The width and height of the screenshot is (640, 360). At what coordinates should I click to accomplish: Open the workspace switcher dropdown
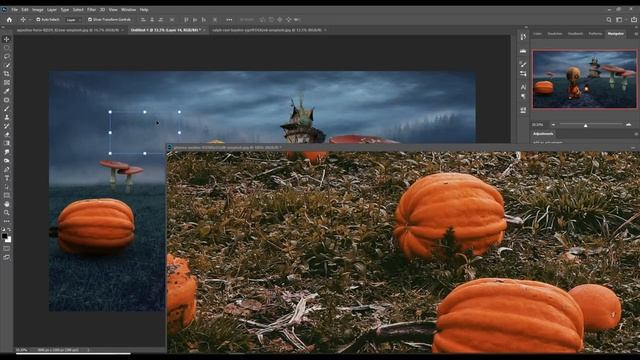pyautogui.click(x=620, y=20)
